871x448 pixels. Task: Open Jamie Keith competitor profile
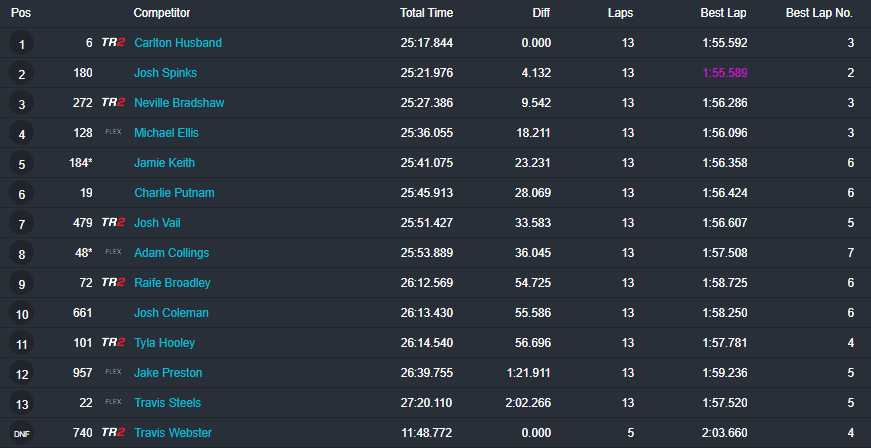point(164,163)
